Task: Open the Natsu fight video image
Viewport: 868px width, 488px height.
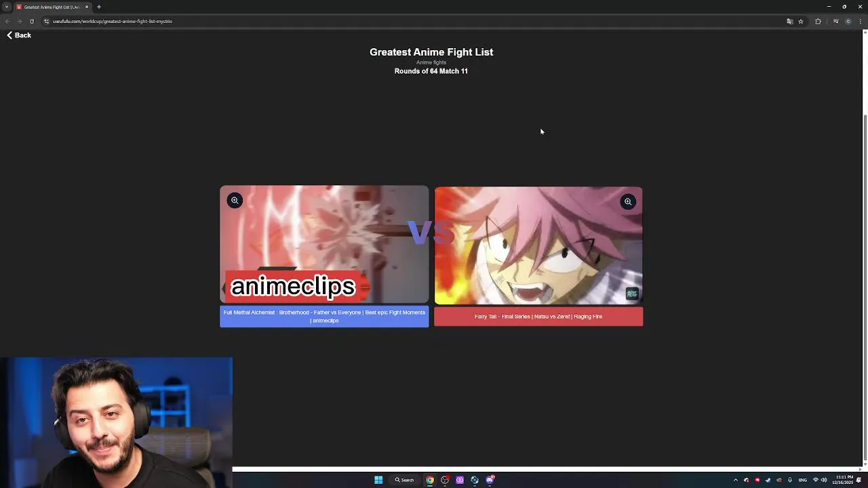Action: [x=538, y=245]
